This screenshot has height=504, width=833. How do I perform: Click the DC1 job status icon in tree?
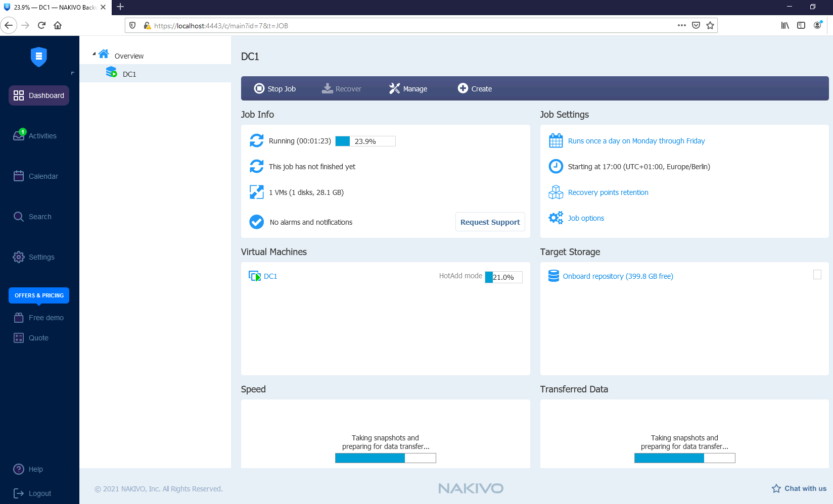(111, 72)
